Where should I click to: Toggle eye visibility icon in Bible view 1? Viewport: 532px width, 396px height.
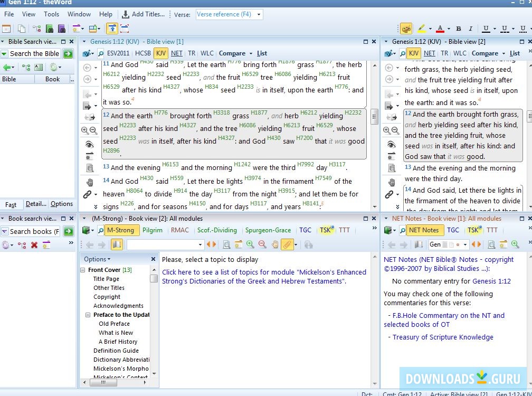[x=89, y=145]
